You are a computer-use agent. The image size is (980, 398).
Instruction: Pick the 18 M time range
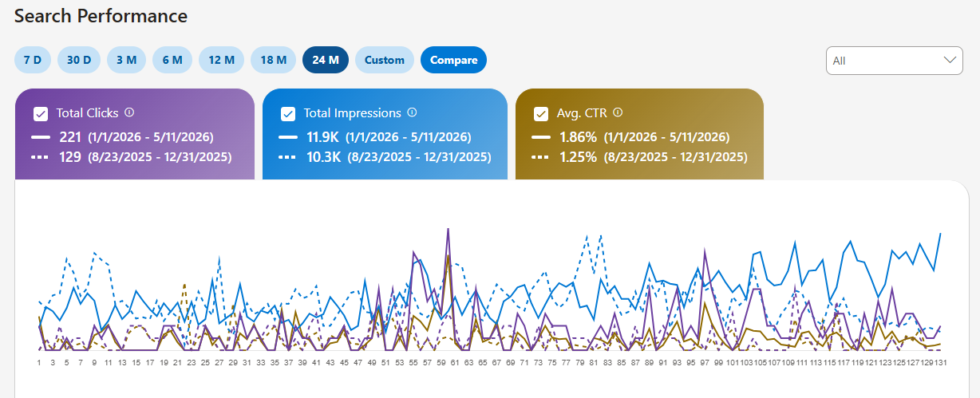pos(274,60)
